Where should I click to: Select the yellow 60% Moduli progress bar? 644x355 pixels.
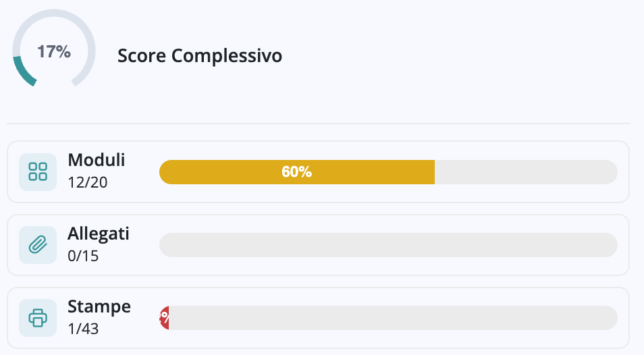point(297,172)
